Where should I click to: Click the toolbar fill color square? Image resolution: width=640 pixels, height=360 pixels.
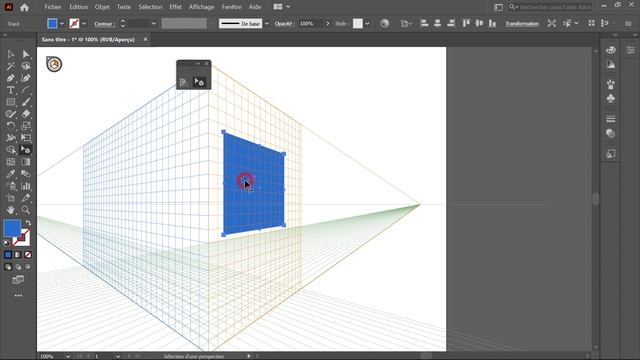pos(12,228)
